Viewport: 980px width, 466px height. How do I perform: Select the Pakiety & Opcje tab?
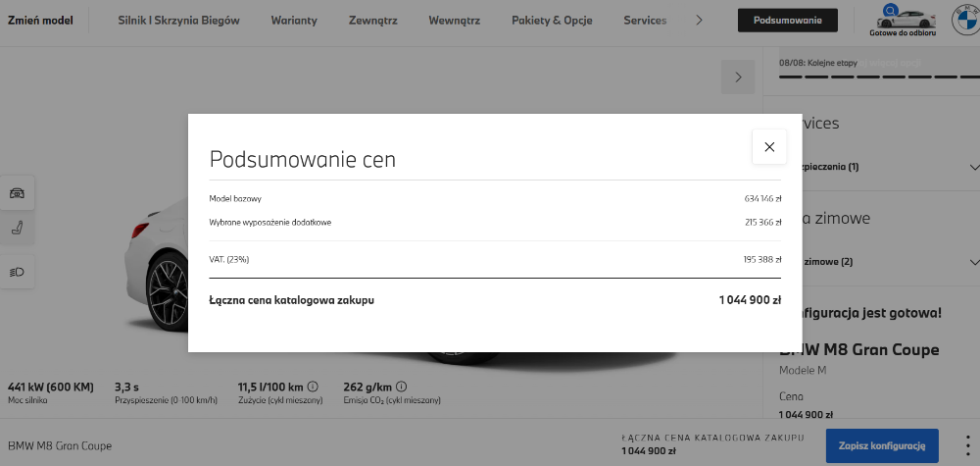(552, 20)
